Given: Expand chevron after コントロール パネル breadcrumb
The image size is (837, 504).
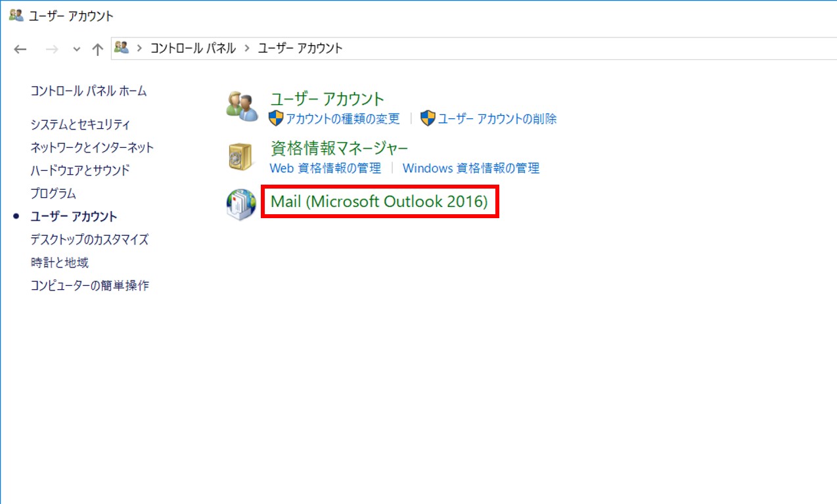Looking at the screenshot, I should point(247,49).
